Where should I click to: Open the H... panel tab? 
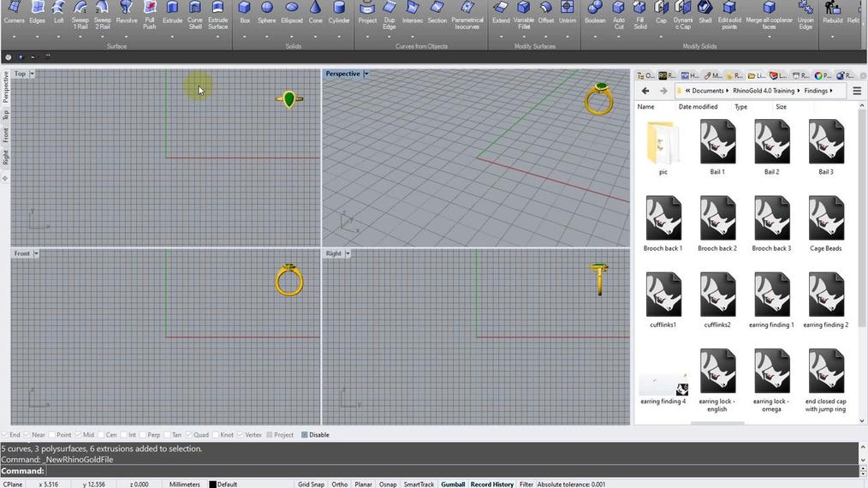click(690, 75)
